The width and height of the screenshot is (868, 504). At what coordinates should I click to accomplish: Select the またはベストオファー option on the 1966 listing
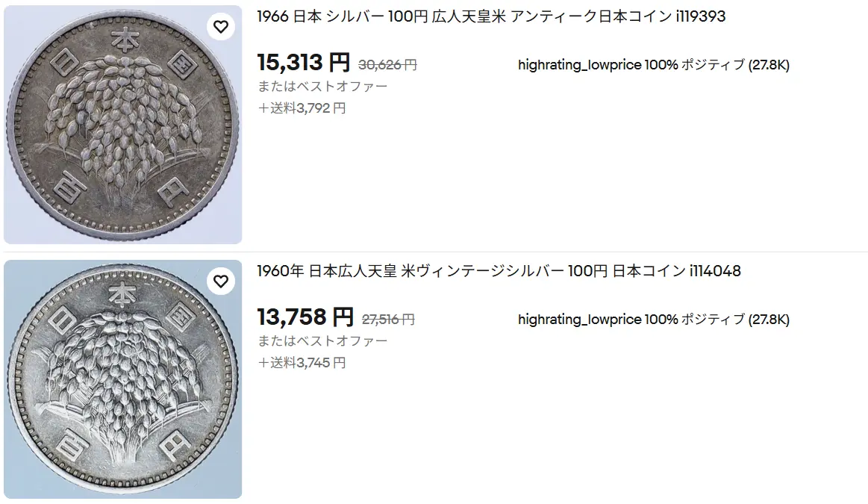pos(322,86)
